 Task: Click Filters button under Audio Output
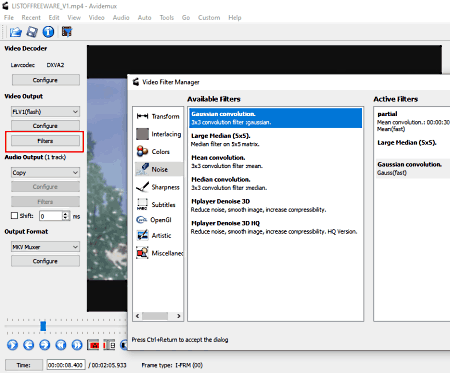(x=45, y=202)
